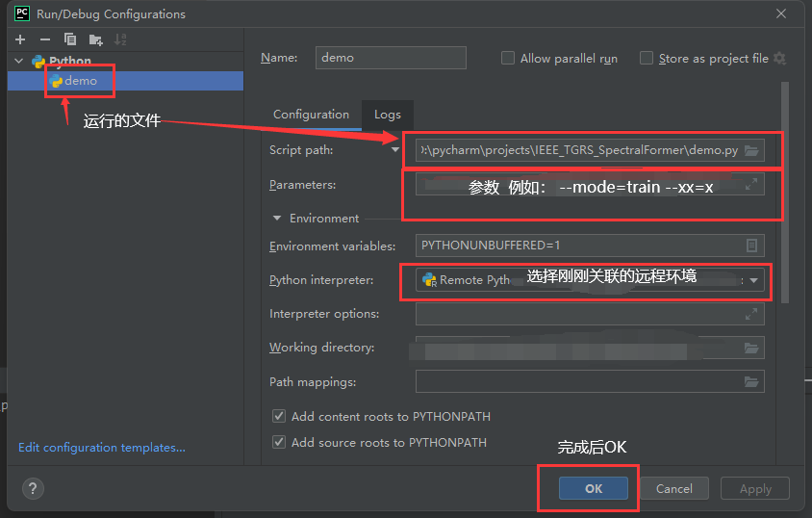Create a new configuration folder
The width and height of the screenshot is (812, 518).
pos(96,39)
